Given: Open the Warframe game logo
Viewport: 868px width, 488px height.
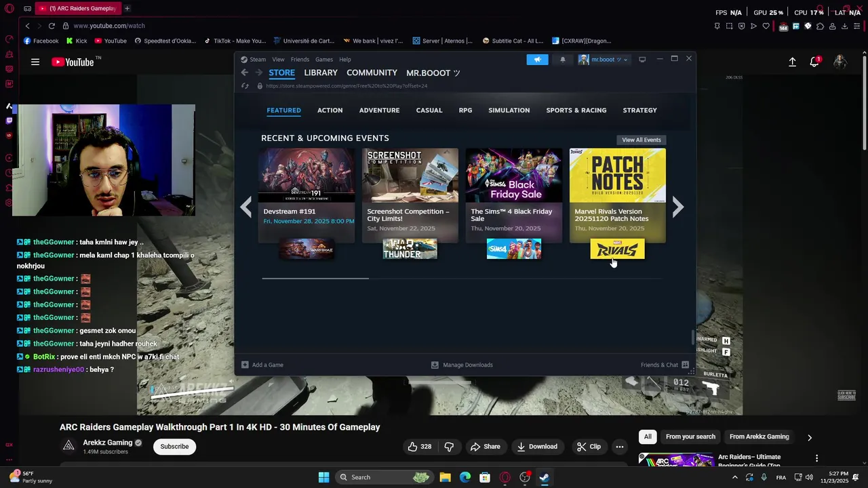Looking at the screenshot, I should click(x=306, y=249).
